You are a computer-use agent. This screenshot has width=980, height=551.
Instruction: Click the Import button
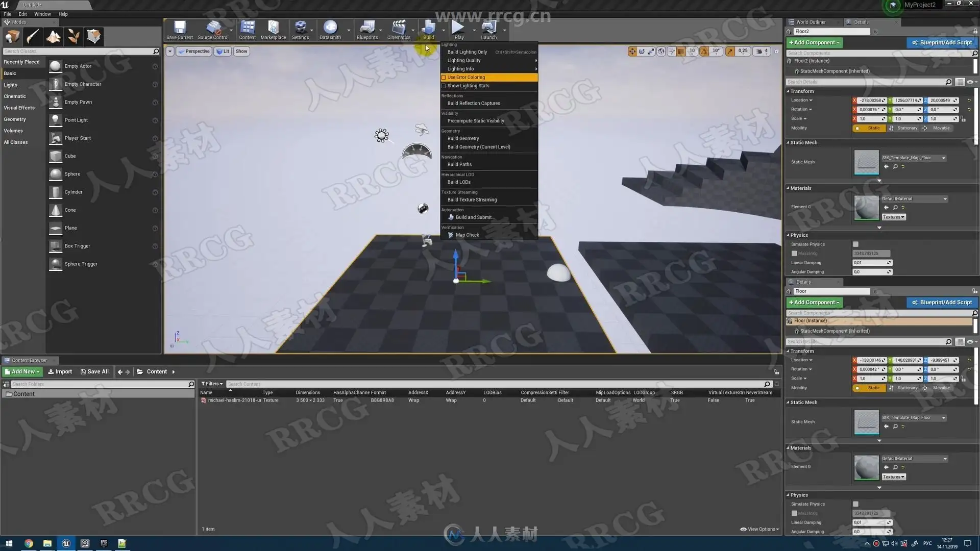coord(60,371)
